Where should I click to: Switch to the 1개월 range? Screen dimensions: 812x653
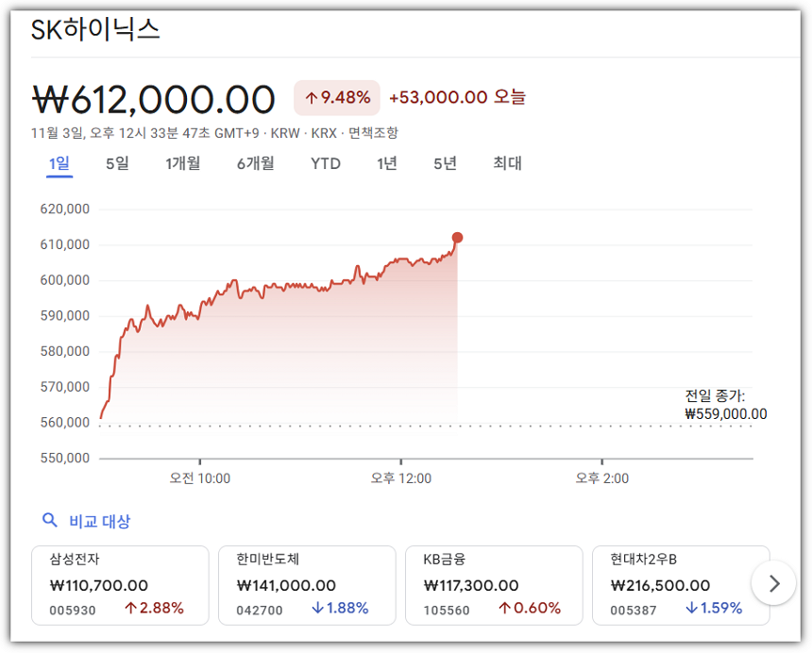click(183, 163)
